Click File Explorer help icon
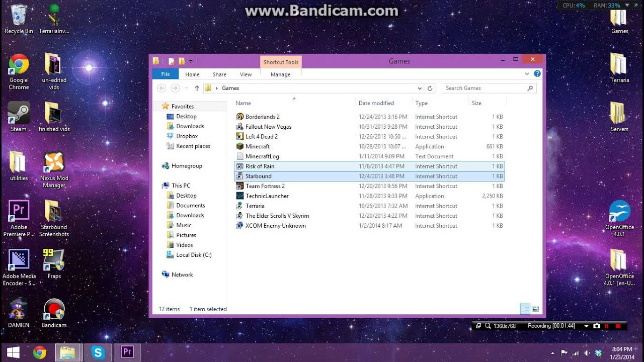This screenshot has height=362, width=644. pos(537,74)
